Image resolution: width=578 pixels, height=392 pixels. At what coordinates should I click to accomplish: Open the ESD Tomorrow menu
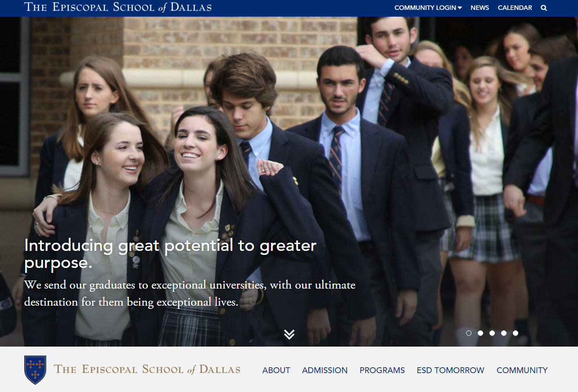tap(450, 370)
